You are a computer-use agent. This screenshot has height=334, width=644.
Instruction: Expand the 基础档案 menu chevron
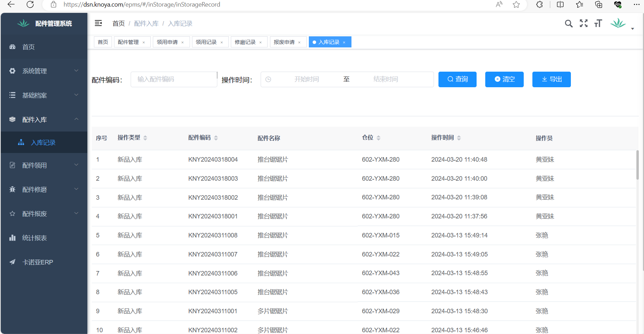[76, 95]
